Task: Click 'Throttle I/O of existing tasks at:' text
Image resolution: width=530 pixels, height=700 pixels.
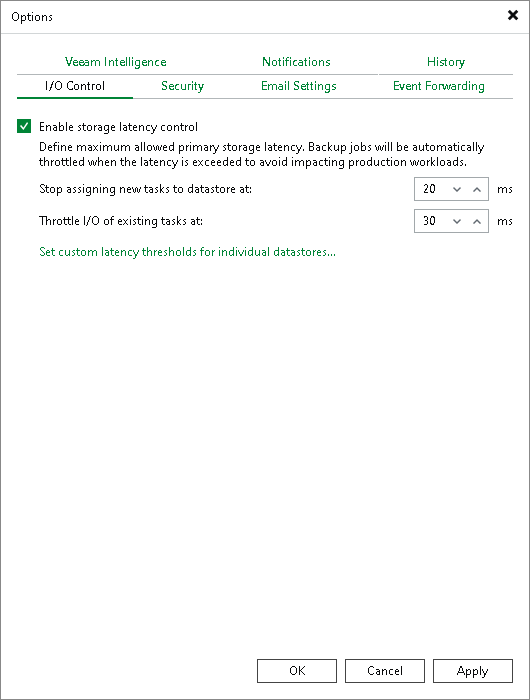Action: coord(121,221)
